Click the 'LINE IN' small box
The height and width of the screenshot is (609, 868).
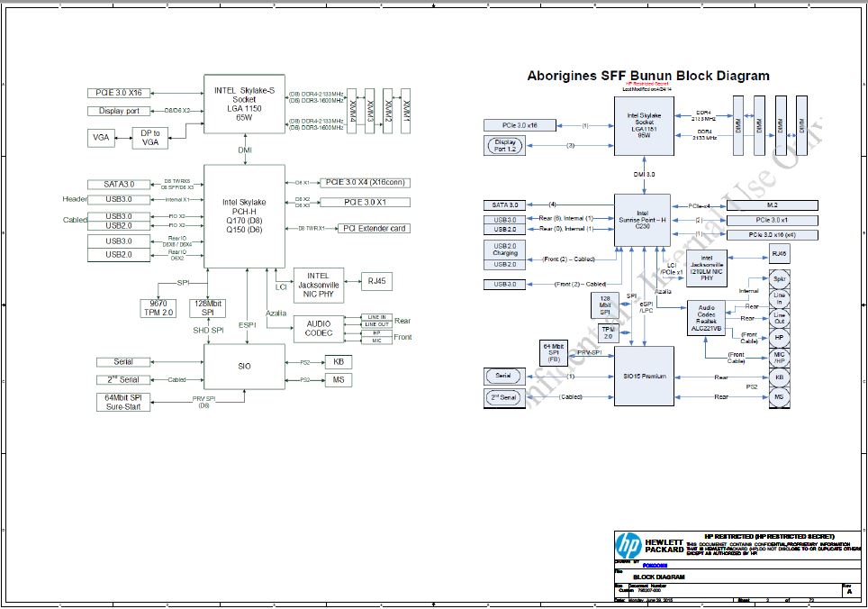pyautogui.click(x=376, y=317)
